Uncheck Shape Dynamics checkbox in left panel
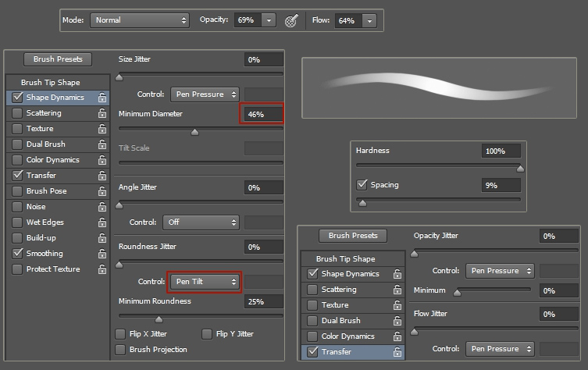Image resolution: width=588 pixels, height=370 pixels. [x=17, y=98]
